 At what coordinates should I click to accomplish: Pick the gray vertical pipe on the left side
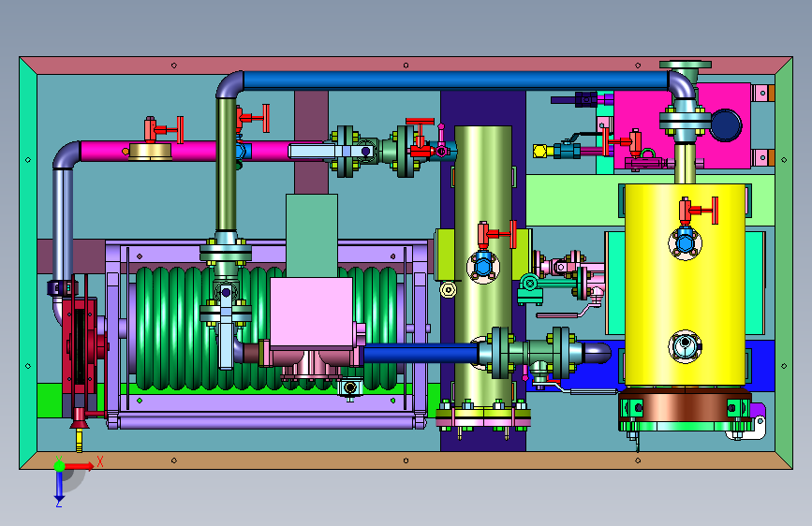coord(63,223)
